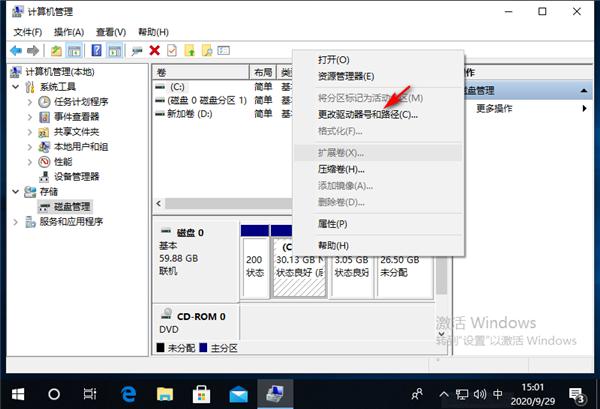
Task: Choose 帮助(H) in the context menu
Action: [x=333, y=246]
